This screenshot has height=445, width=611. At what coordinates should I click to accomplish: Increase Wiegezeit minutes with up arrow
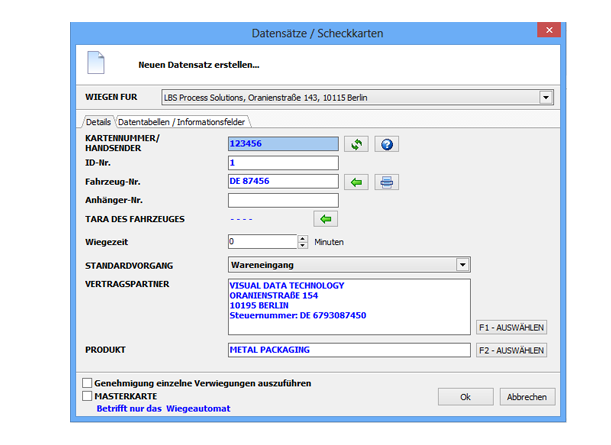tap(303, 238)
